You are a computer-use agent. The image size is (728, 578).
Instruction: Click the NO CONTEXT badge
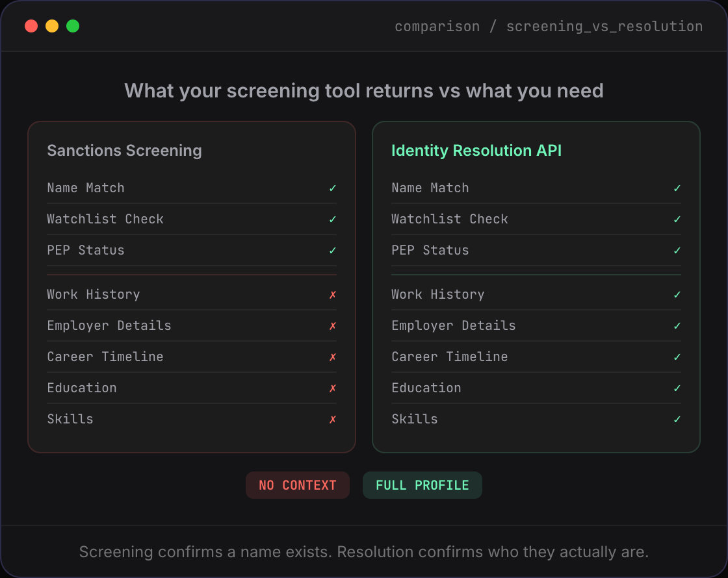(x=298, y=485)
